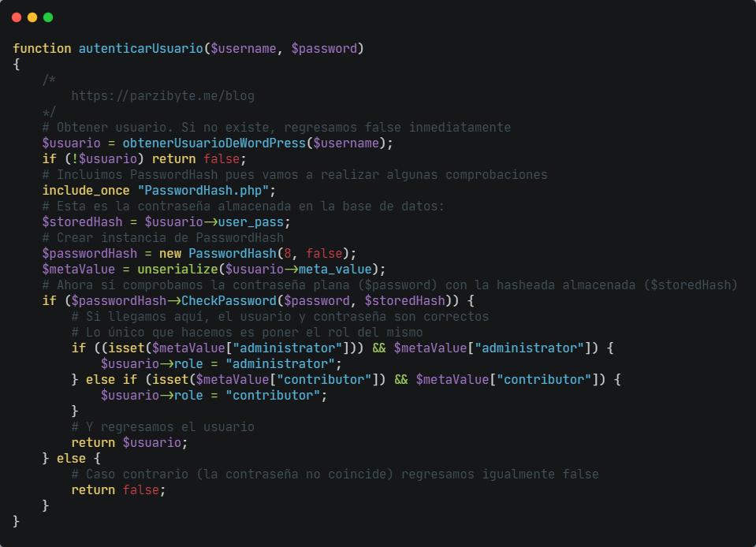756x547 pixels.
Task: Click the meta_value property
Action: [x=335, y=270]
